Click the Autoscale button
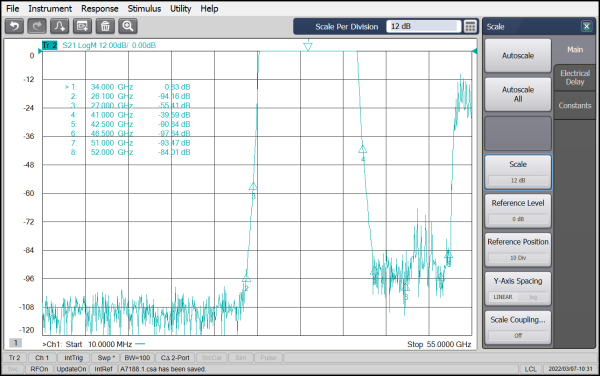The image size is (600, 376). tap(518, 56)
